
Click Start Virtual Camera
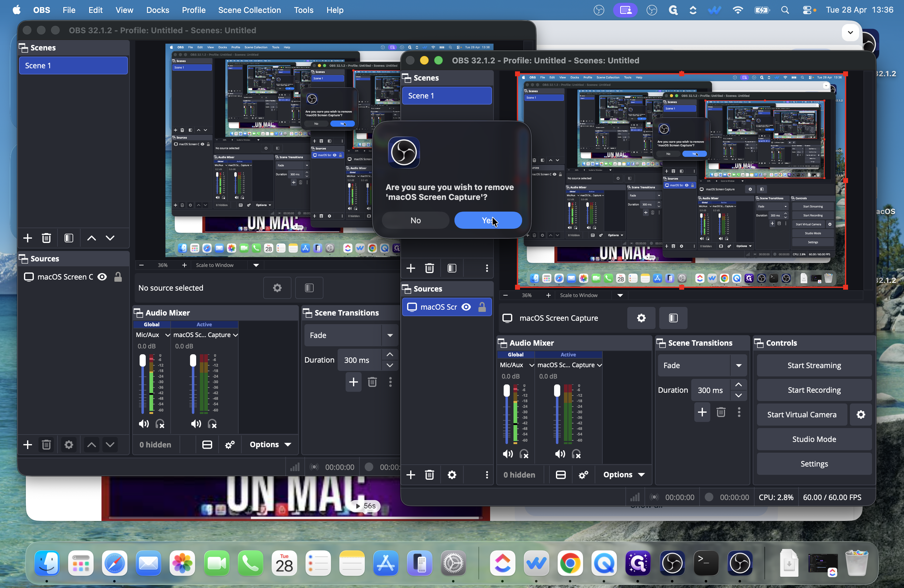[802, 415]
